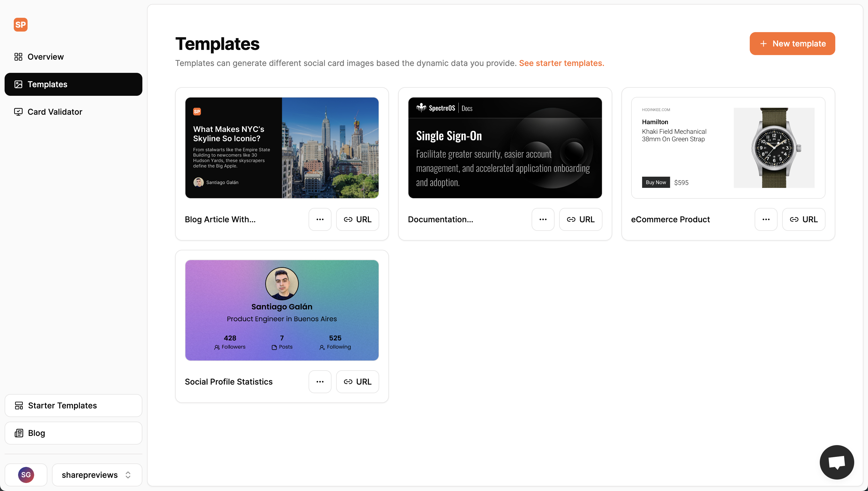Click the eCommerce Product title
The height and width of the screenshot is (491, 868).
coord(670,219)
